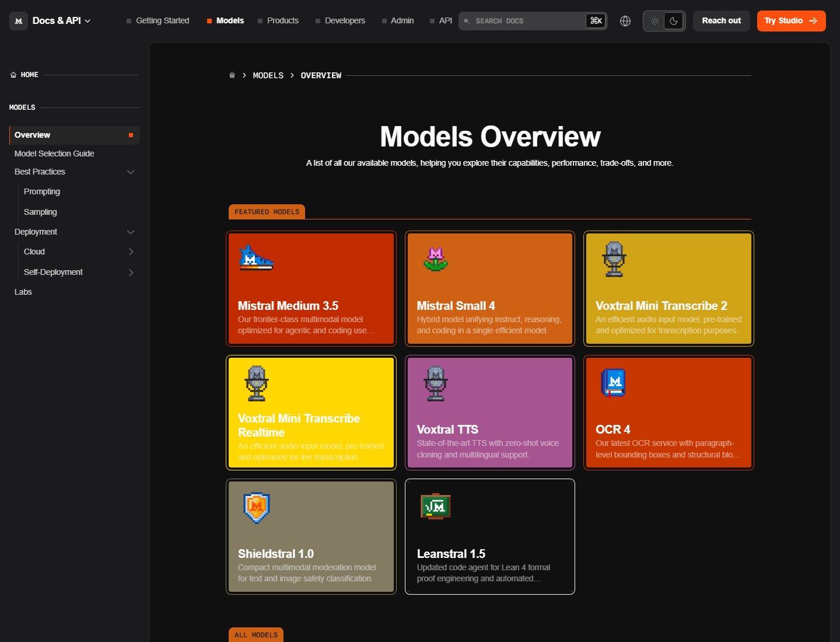The height and width of the screenshot is (642, 840).
Task: Open the Voxtral TTS title
Action: (447, 430)
